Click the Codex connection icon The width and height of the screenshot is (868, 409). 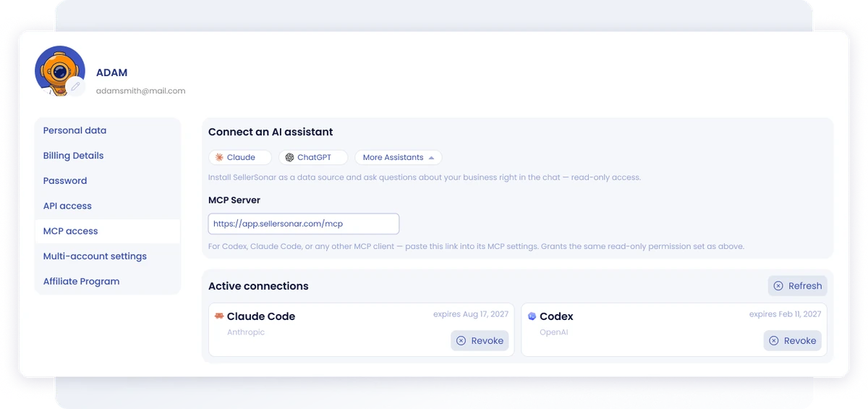[x=532, y=316]
